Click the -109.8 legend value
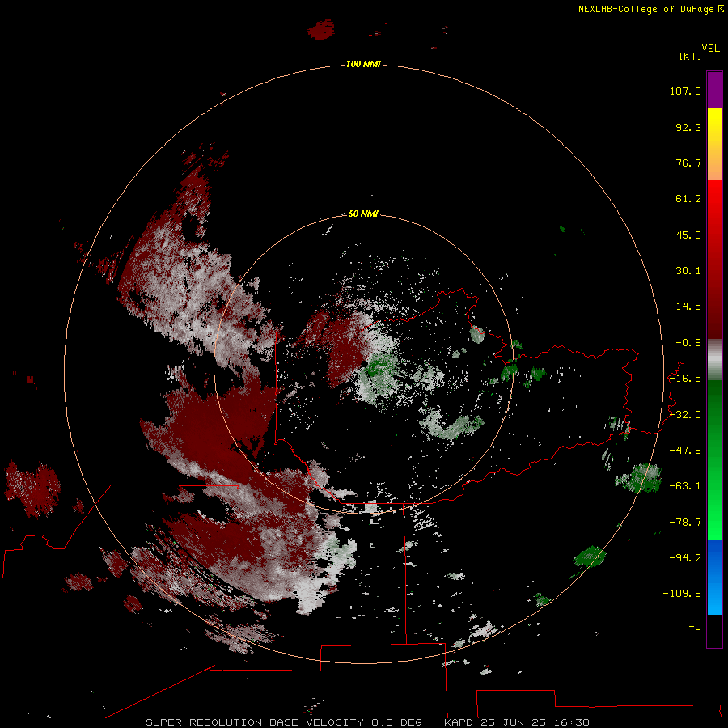This screenshot has width=728, height=728. pos(682,594)
